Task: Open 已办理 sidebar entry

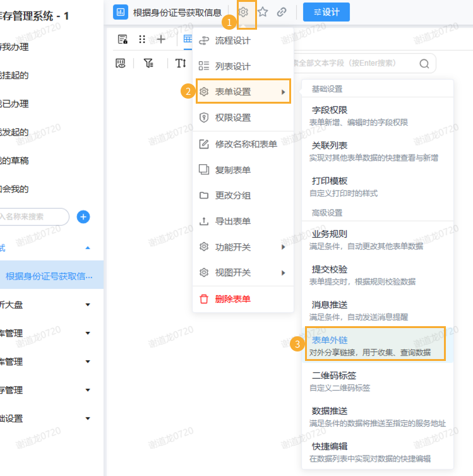Action: [15, 104]
